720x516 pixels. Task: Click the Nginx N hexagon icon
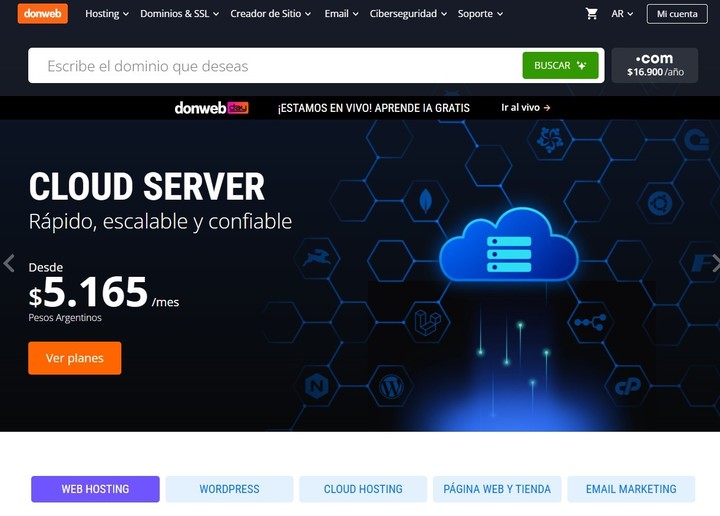(x=316, y=387)
